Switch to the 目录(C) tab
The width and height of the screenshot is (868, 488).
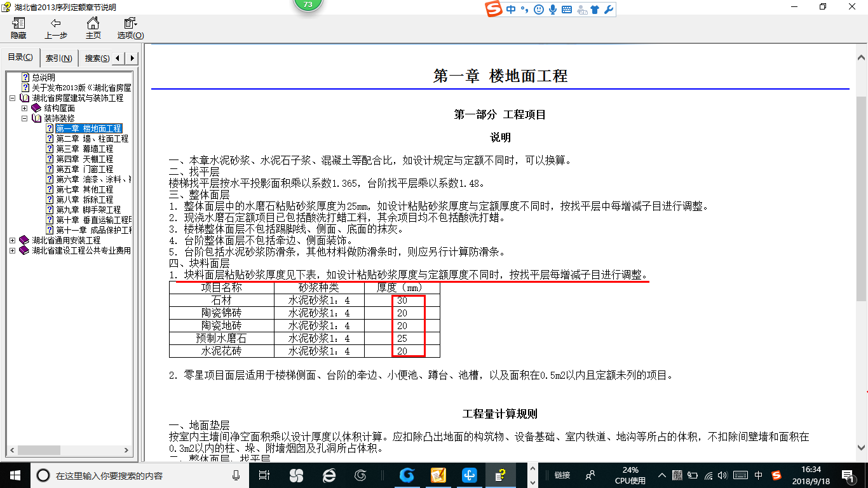point(20,58)
